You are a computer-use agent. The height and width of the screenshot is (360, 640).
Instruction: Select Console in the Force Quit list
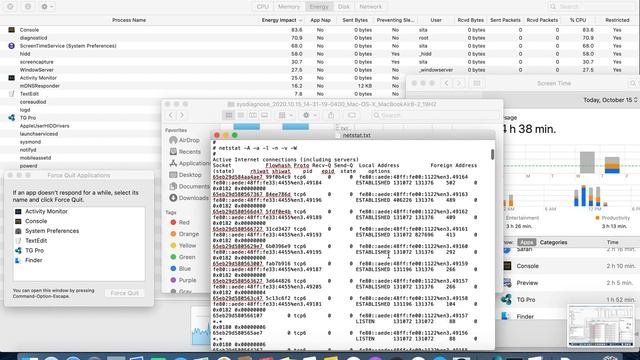pyautogui.click(x=79, y=221)
